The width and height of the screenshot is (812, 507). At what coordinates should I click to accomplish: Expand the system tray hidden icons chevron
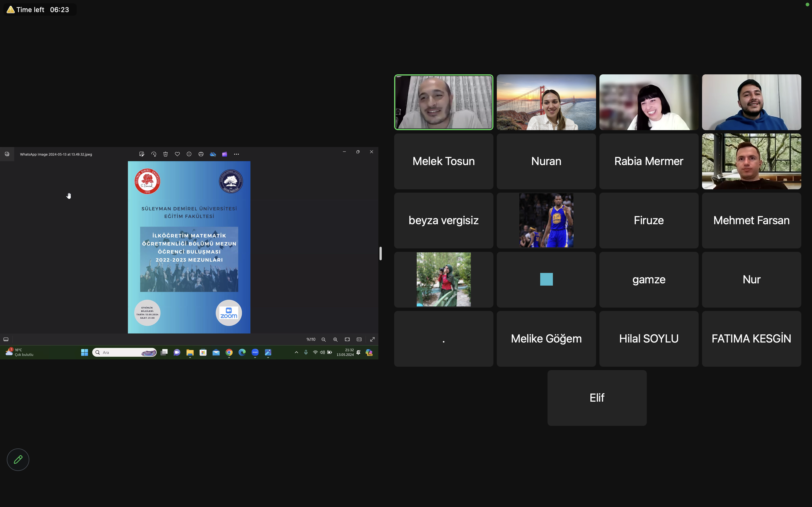tap(296, 352)
